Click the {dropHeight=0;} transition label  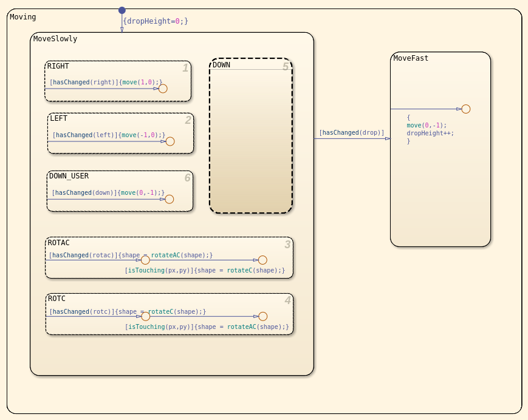(156, 21)
